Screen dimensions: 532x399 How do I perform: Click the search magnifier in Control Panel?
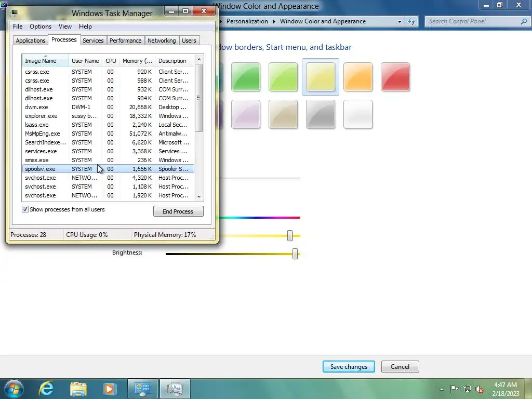pos(524,21)
